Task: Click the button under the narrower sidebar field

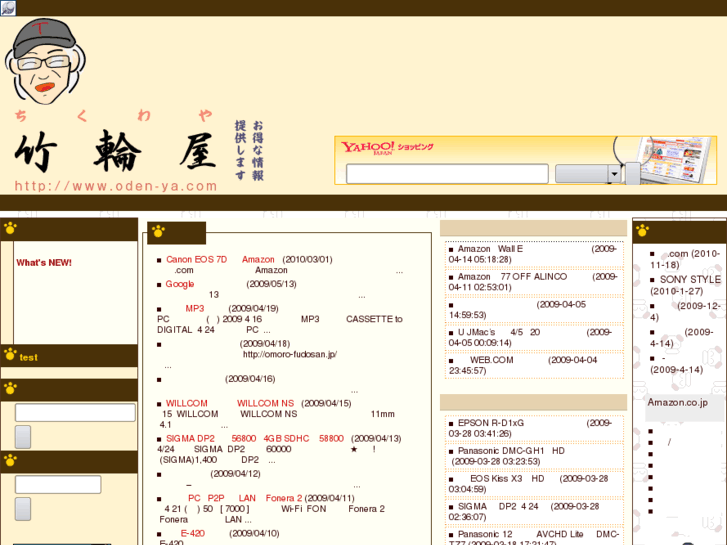Action: [x=23, y=509]
